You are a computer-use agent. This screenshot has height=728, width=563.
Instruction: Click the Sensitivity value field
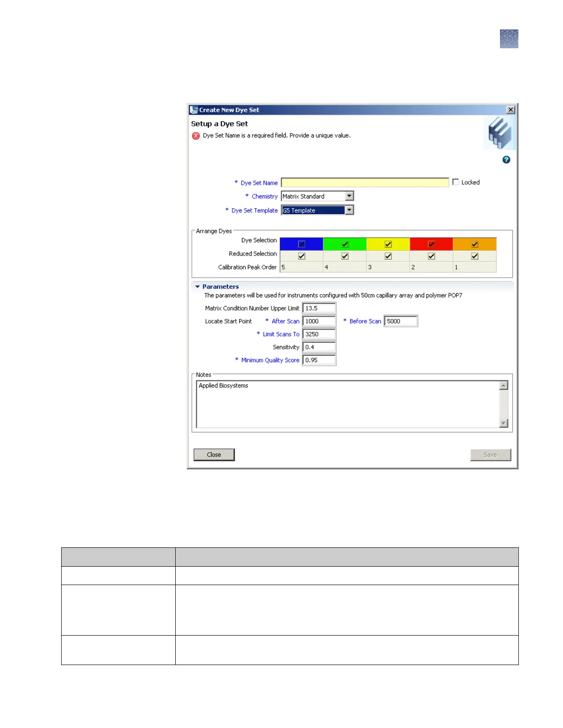319,347
